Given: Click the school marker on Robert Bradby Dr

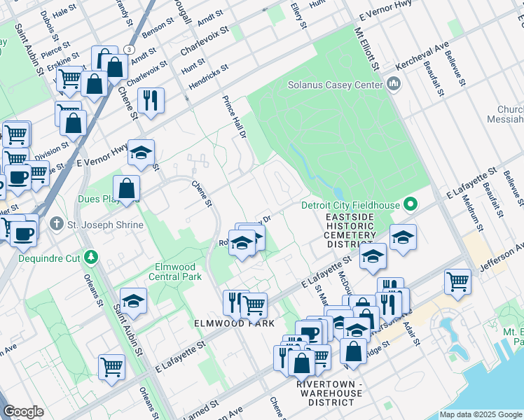Looking at the screenshot, I should coord(242,244).
